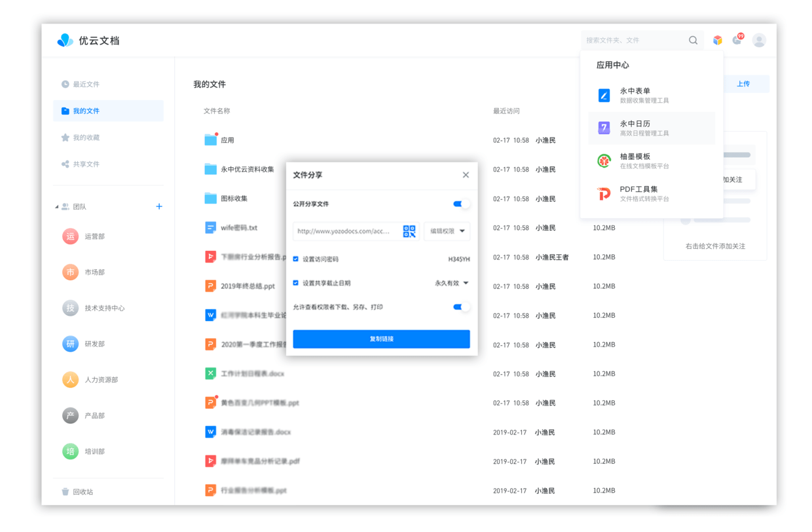
Task: Click the 产品部 team avatar
Action: coord(70,415)
